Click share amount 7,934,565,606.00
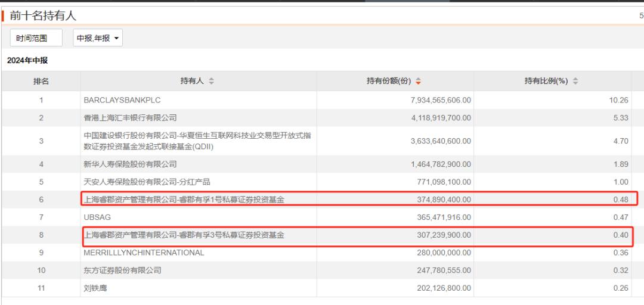Image resolution: width=644 pixels, height=305 pixels. (x=441, y=100)
